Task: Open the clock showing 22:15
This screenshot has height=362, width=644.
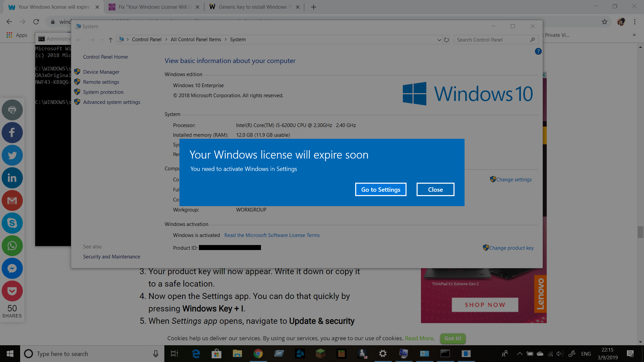Action: tap(607, 354)
